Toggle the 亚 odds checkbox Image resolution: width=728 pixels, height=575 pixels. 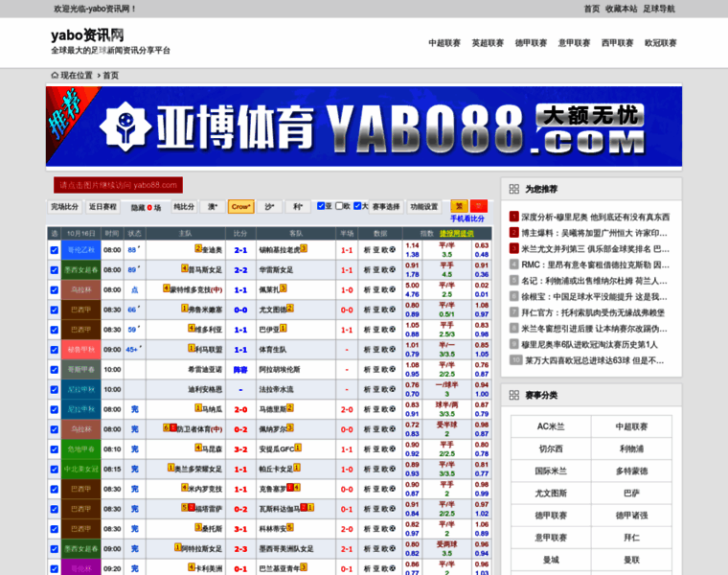click(x=320, y=206)
